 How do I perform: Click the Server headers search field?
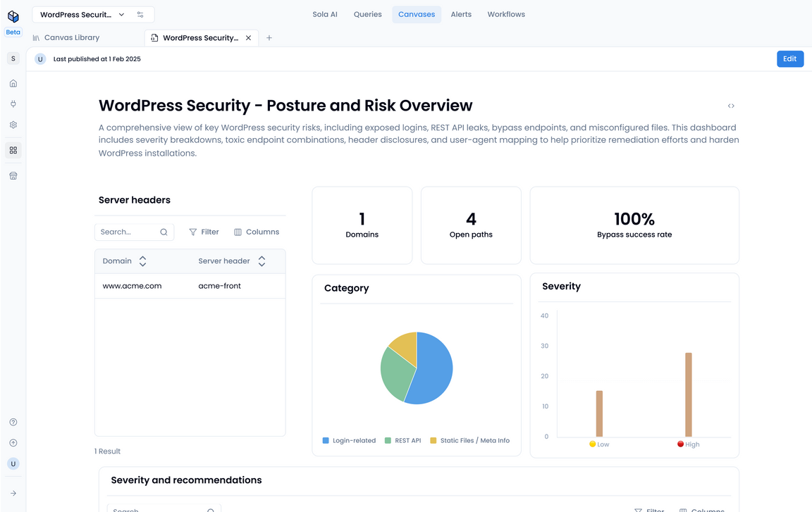[x=134, y=232]
